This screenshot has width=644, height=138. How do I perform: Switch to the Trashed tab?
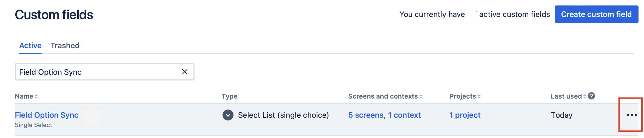[x=65, y=45]
